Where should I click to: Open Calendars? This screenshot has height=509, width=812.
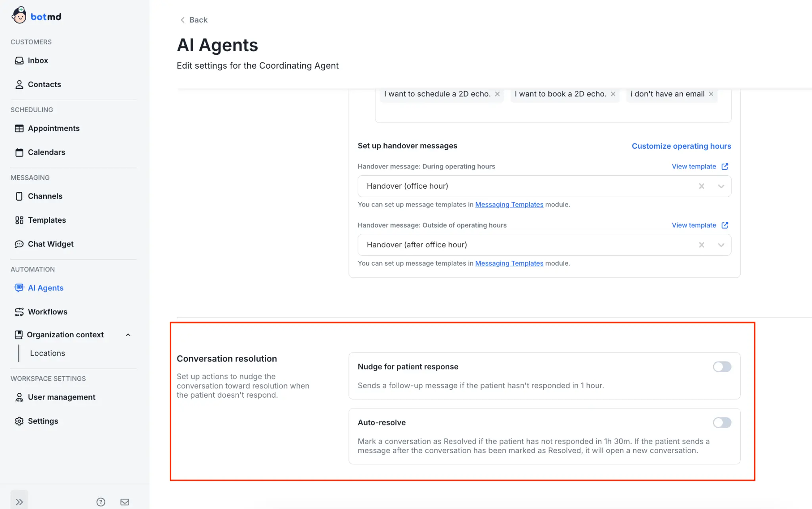46,152
